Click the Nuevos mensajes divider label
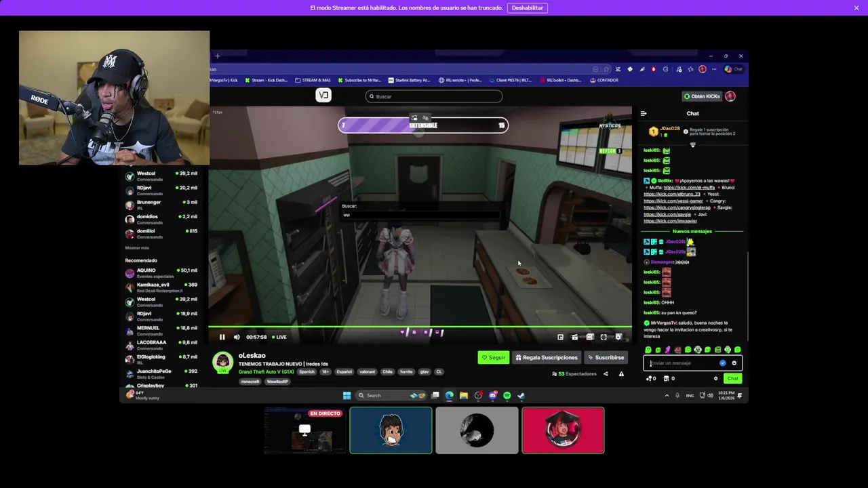The width and height of the screenshot is (868, 488). coord(692,231)
